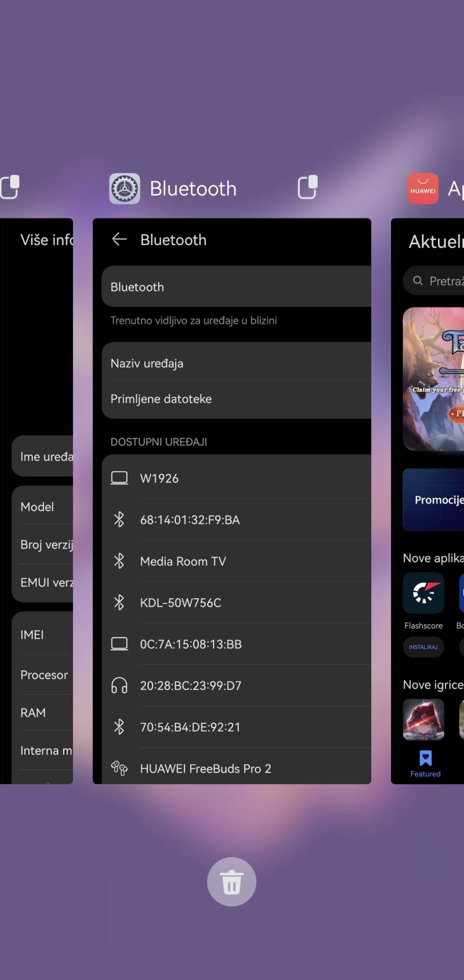Tap the split-screen icon beside Bluetooth title

coord(307,187)
